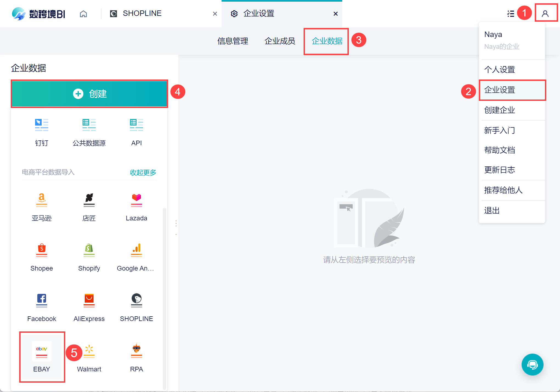
Task: Click 退出 to log out
Action: coord(492,211)
